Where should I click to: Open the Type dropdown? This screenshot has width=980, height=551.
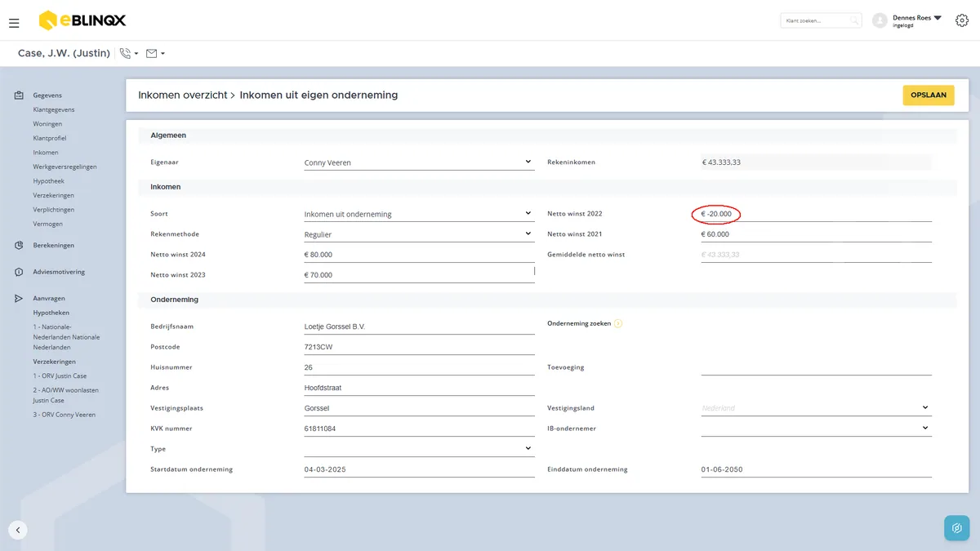click(419, 449)
